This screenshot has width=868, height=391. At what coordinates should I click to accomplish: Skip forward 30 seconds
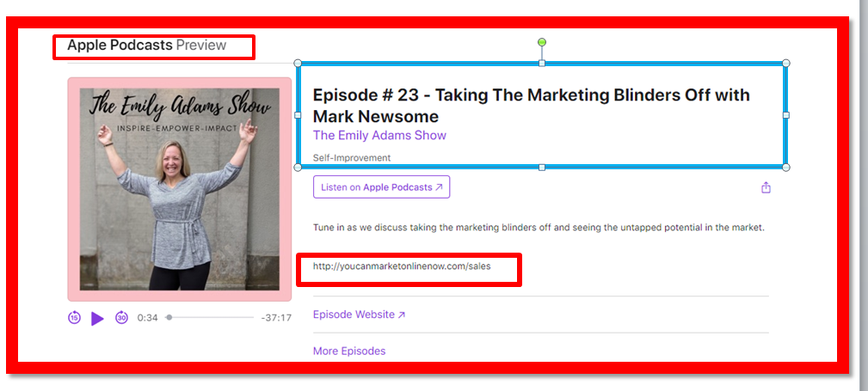coord(121,318)
